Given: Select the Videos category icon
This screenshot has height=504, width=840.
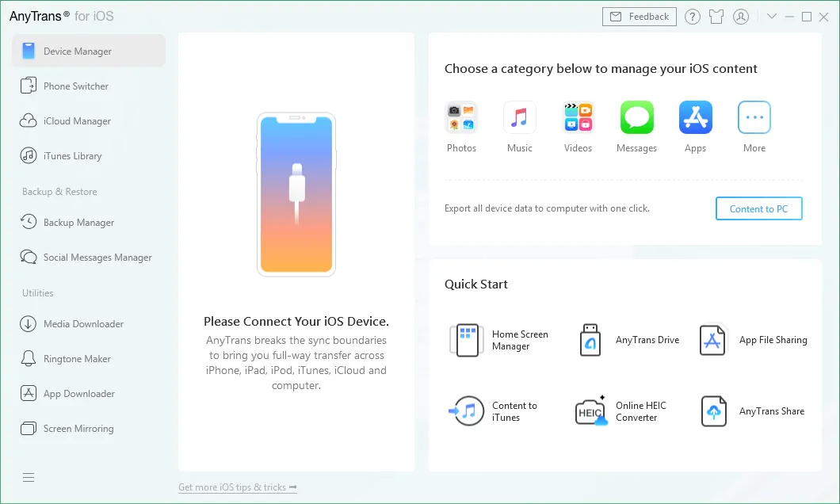Looking at the screenshot, I should 578,117.
